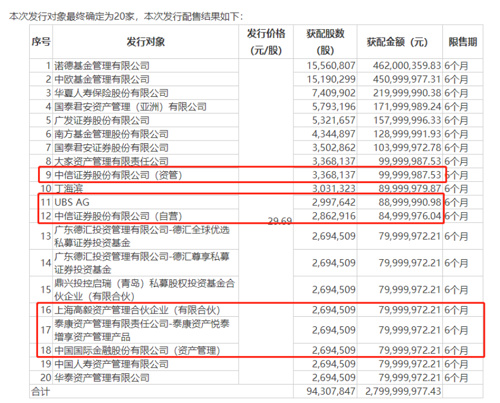
Task: Select 中国人寿资产管理有限公司 cell
Action: coord(111,364)
